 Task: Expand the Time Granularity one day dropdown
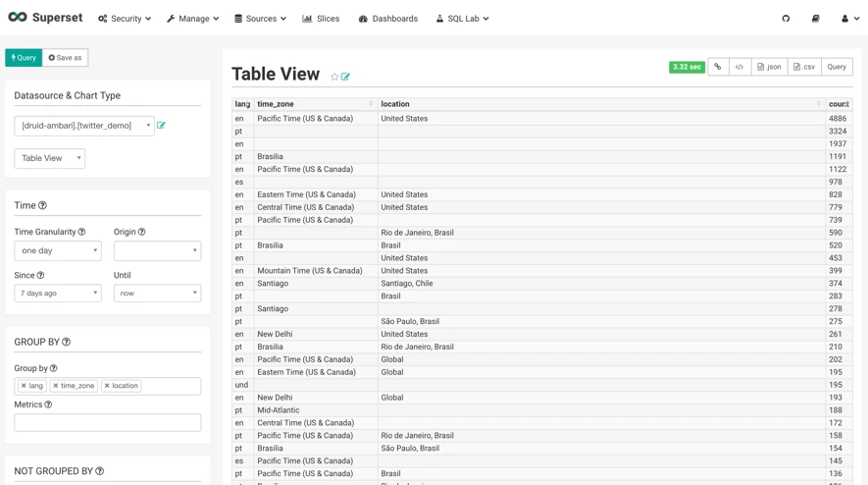(58, 250)
